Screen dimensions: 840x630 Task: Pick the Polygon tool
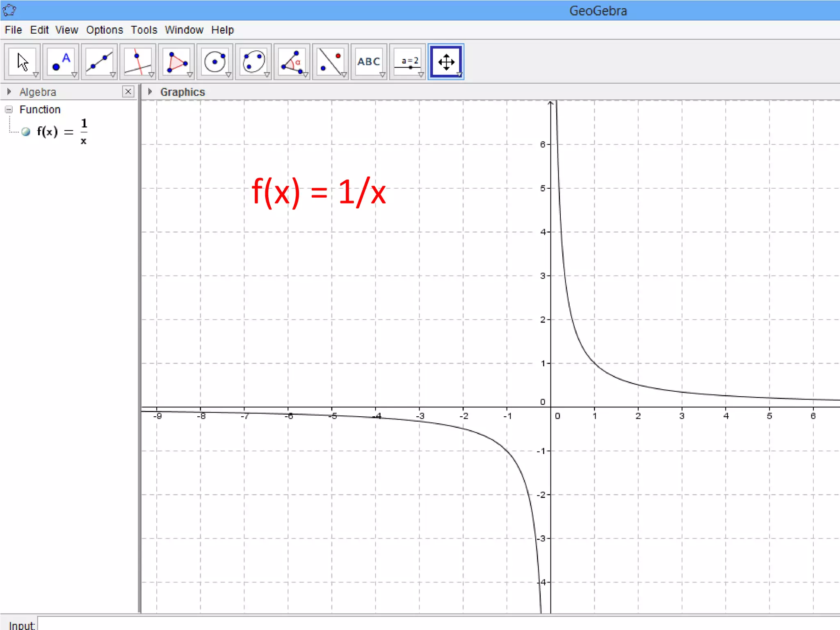[176, 62]
